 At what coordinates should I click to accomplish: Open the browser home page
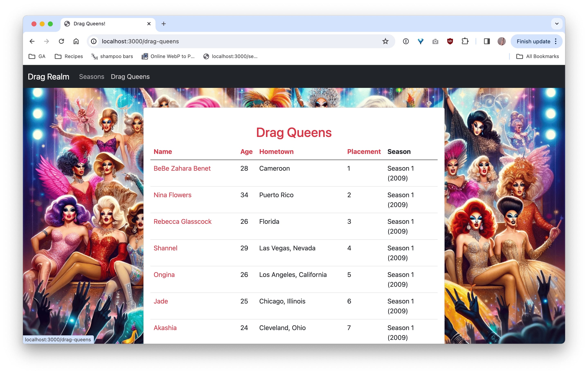pyautogui.click(x=76, y=41)
